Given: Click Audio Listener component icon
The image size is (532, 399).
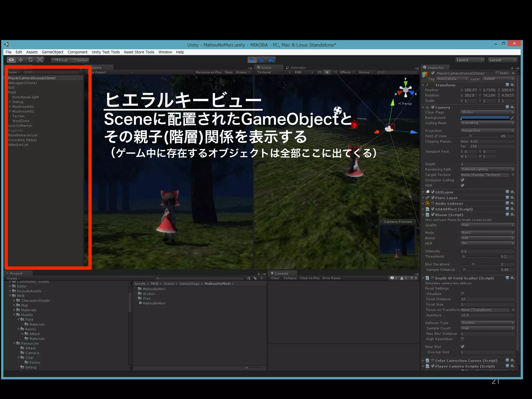Looking at the screenshot, I should coord(428,203).
